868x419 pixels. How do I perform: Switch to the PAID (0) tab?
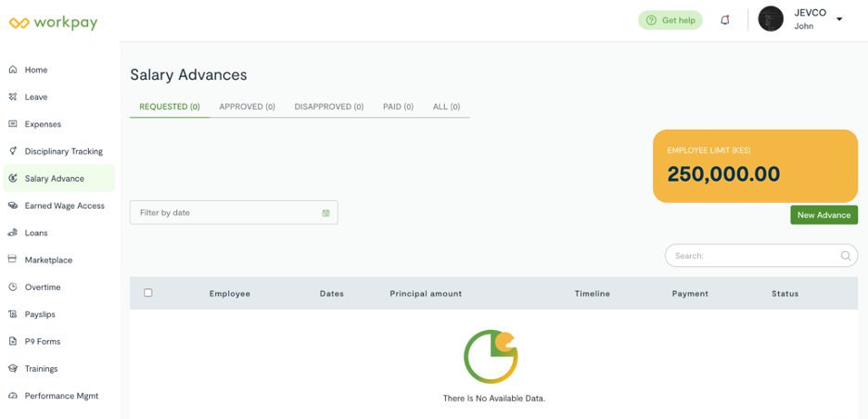click(x=398, y=107)
